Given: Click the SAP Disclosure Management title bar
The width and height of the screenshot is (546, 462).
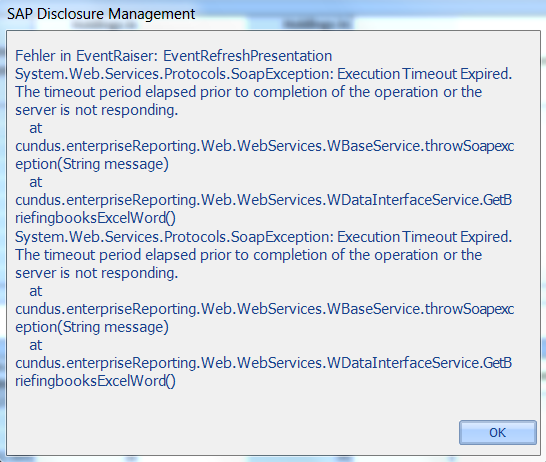Looking at the screenshot, I should [101, 14].
